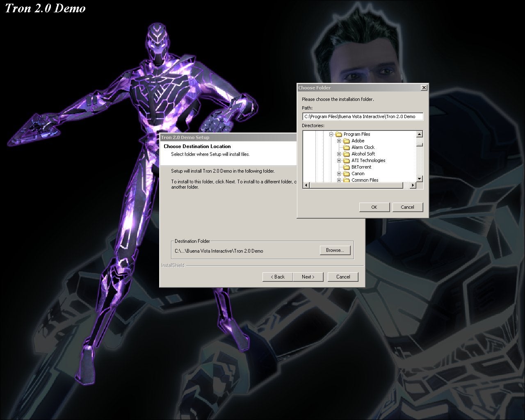Click the directory list scroll-down arrow

[419, 178]
